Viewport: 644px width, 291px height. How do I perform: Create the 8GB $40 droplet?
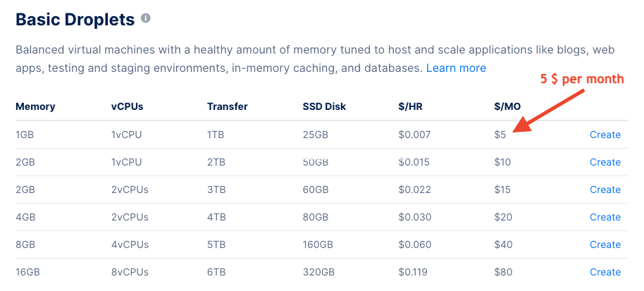click(605, 244)
